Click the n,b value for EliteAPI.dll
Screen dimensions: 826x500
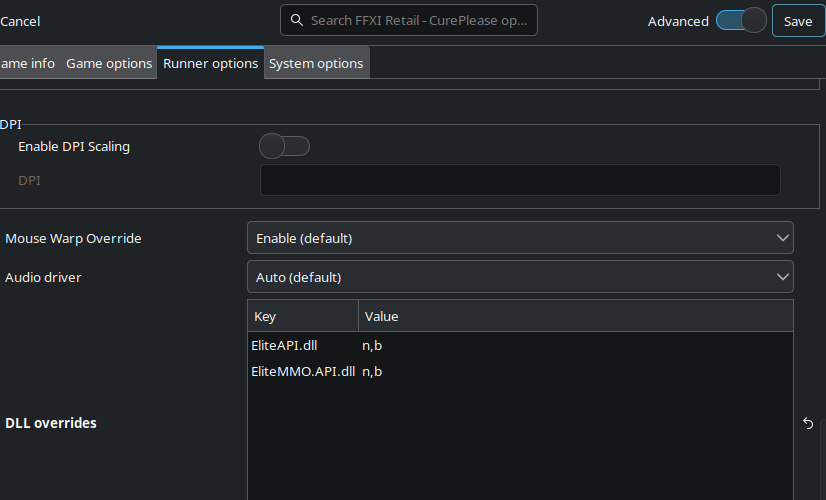(372, 346)
